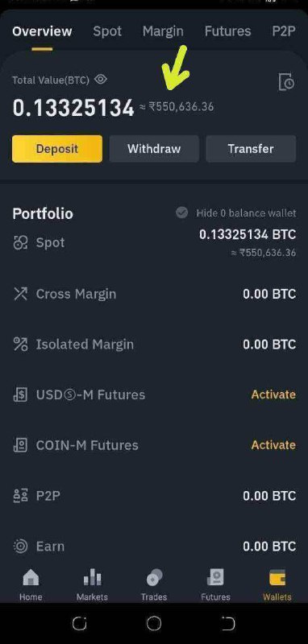
Task: Tap the Isolated Margin percent icon
Action: point(21,345)
